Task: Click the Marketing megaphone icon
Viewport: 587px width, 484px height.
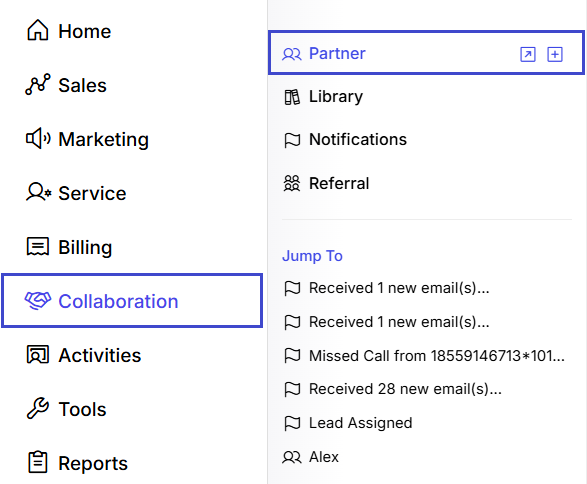Action: 38,138
